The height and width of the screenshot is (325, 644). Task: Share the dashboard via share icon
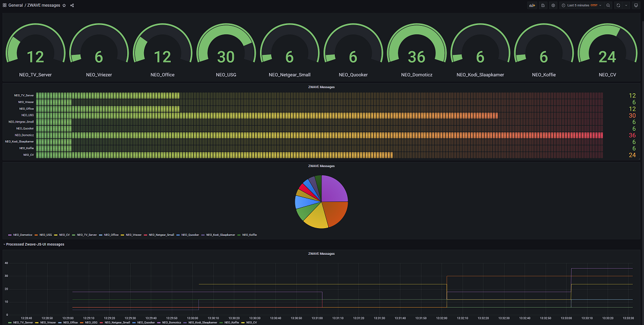[x=72, y=5]
